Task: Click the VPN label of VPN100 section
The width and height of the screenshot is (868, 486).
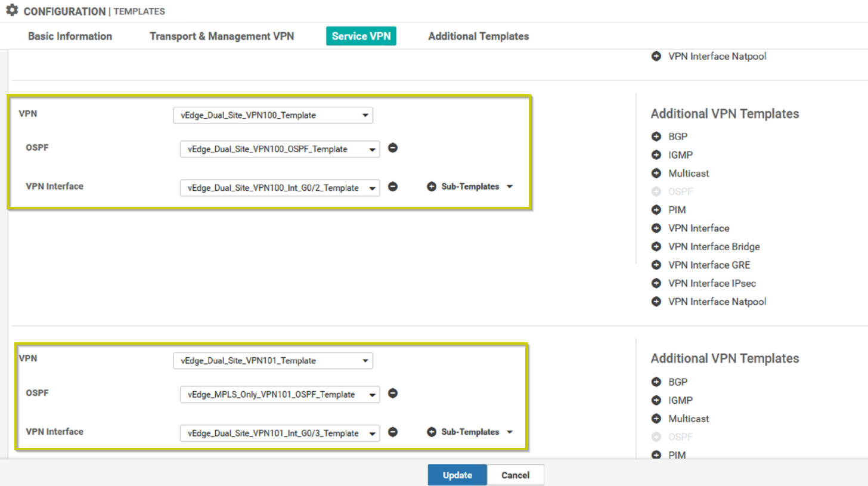Action: coord(28,113)
